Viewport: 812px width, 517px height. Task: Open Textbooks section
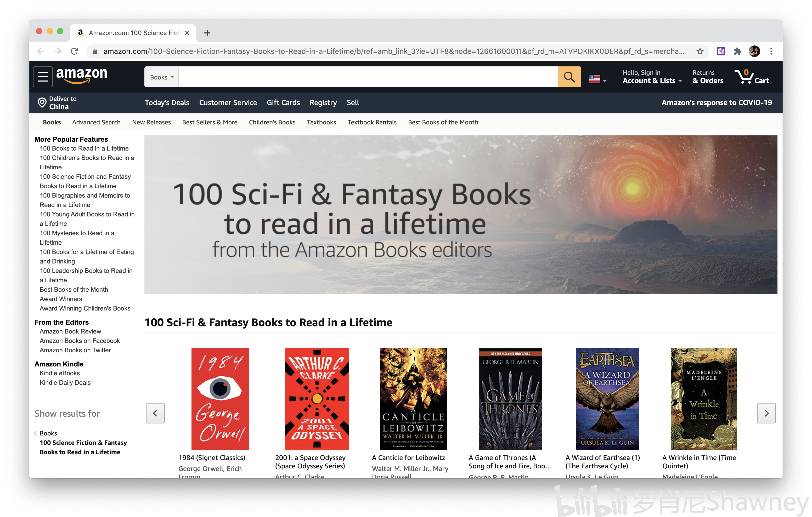tap(321, 122)
